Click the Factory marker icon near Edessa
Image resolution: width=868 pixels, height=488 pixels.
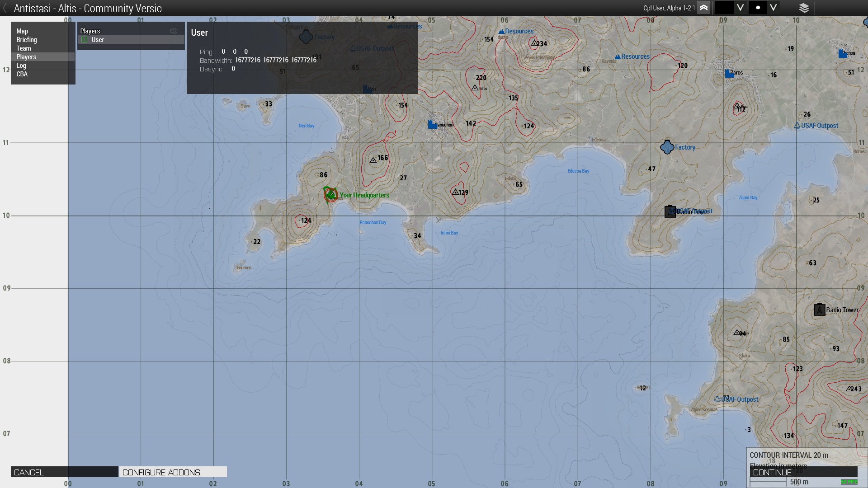667,147
